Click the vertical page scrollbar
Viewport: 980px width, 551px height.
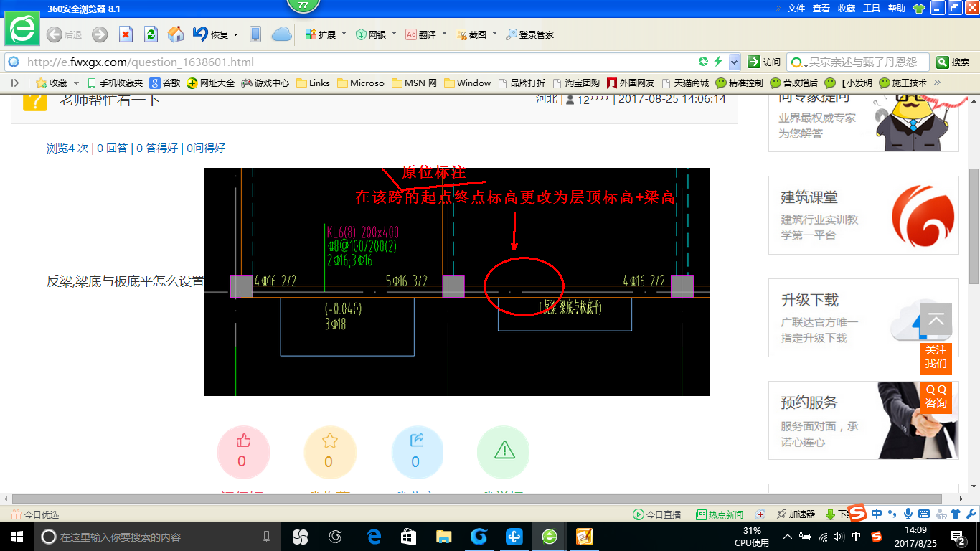coord(974,226)
